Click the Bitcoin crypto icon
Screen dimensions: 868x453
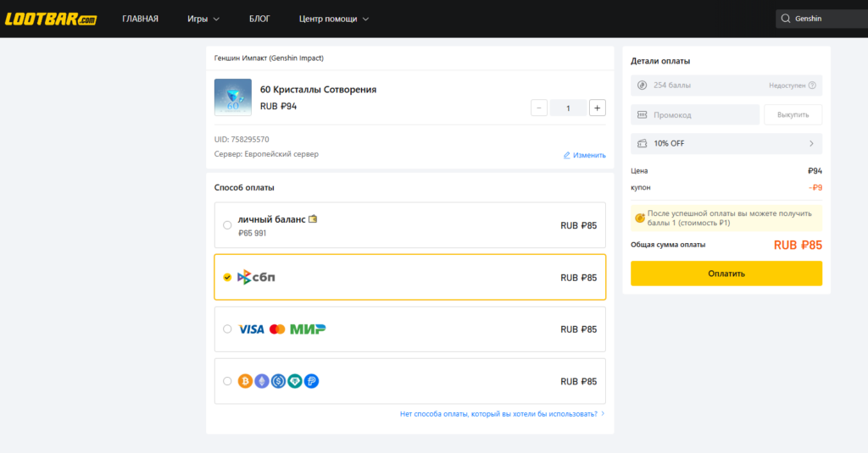(245, 381)
